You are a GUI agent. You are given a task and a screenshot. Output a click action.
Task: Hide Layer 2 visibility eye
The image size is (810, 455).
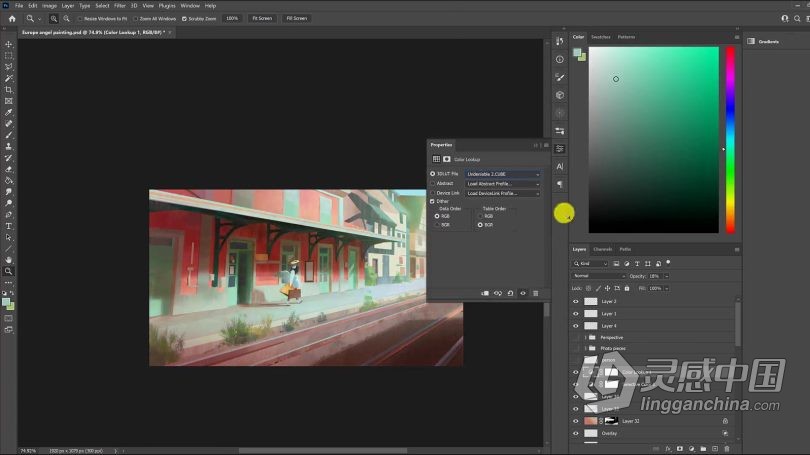(576, 301)
